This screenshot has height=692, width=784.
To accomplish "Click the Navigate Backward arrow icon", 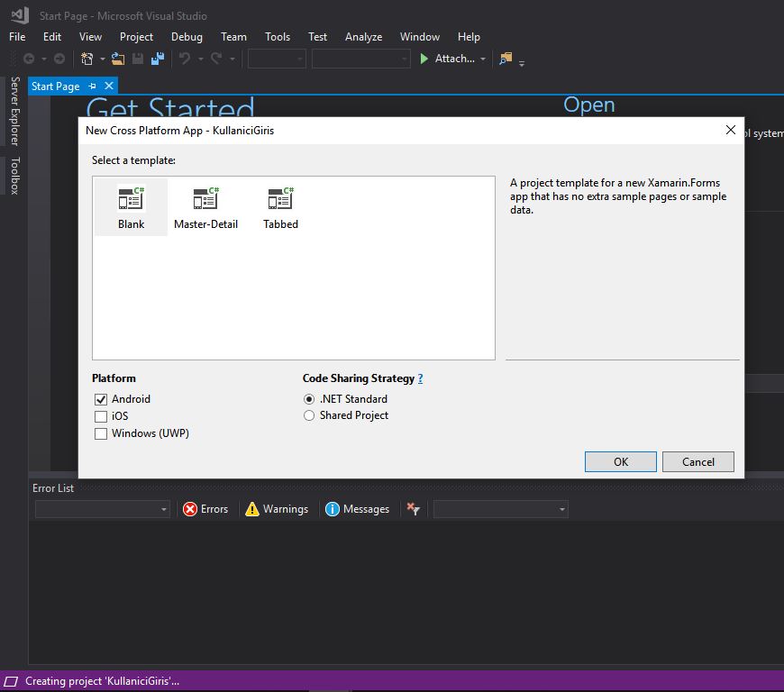I will tap(29, 59).
